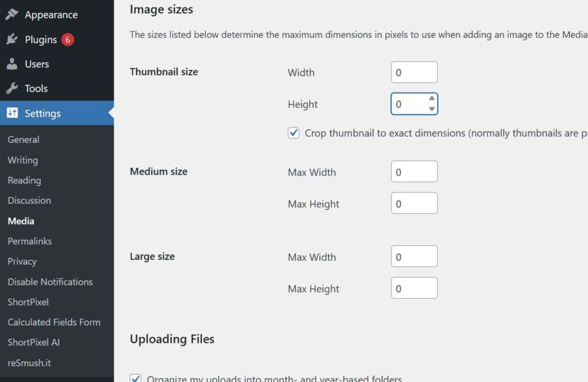Go to Writing settings

point(22,160)
